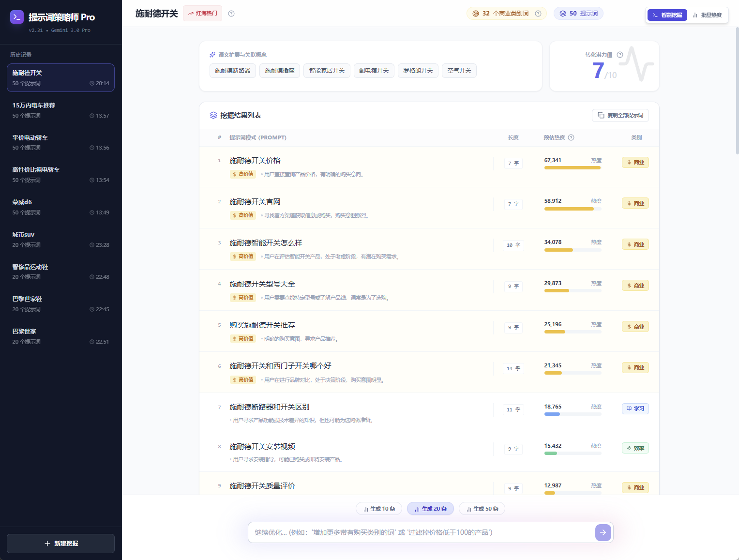The width and height of the screenshot is (739, 560).
Task: Click 高价值 tag under 施耐德开关官网
Action: pyautogui.click(x=243, y=215)
